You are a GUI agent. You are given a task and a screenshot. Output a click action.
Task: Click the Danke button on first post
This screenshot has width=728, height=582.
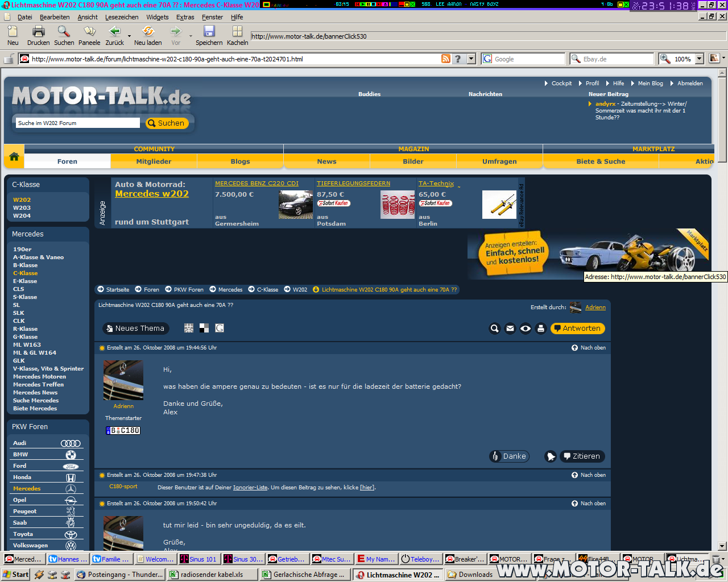coord(510,456)
